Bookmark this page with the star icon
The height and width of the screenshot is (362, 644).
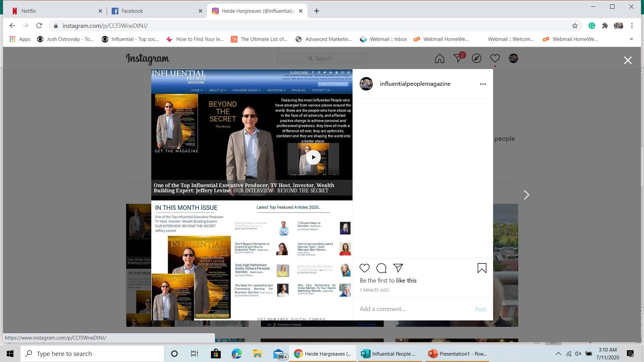tap(575, 26)
